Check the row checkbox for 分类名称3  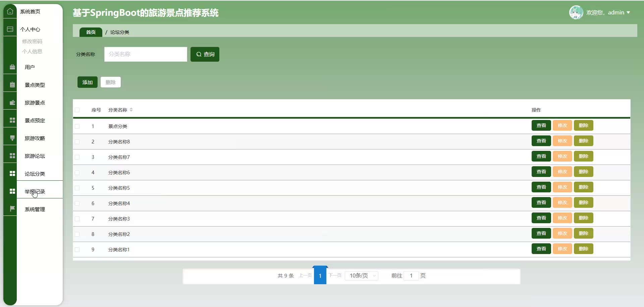coord(77,219)
